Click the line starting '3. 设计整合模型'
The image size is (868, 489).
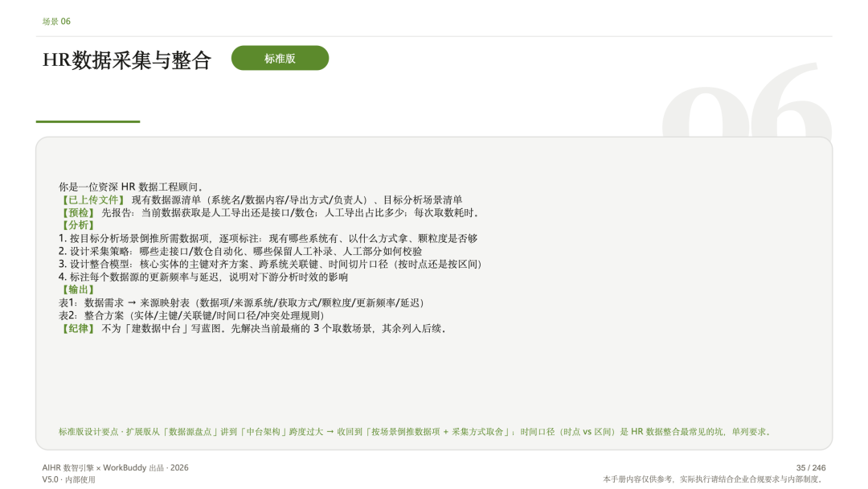tap(272, 264)
